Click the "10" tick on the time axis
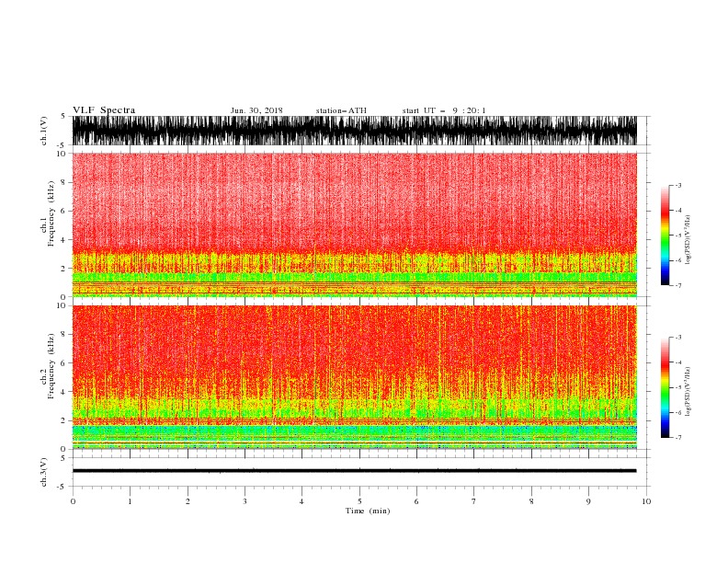Viewport: 728px width, 563px height. (x=646, y=501)
